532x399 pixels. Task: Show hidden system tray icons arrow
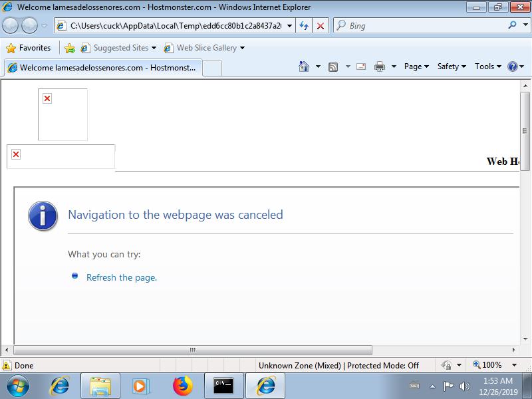433,386
